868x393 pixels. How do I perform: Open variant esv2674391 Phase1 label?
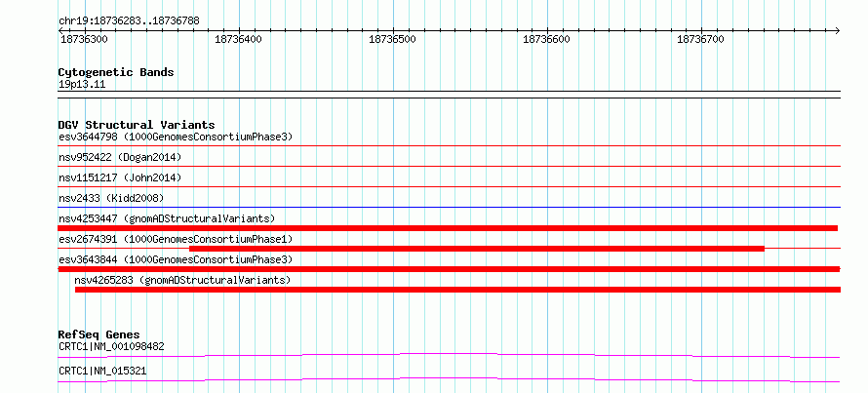(176, 239)
